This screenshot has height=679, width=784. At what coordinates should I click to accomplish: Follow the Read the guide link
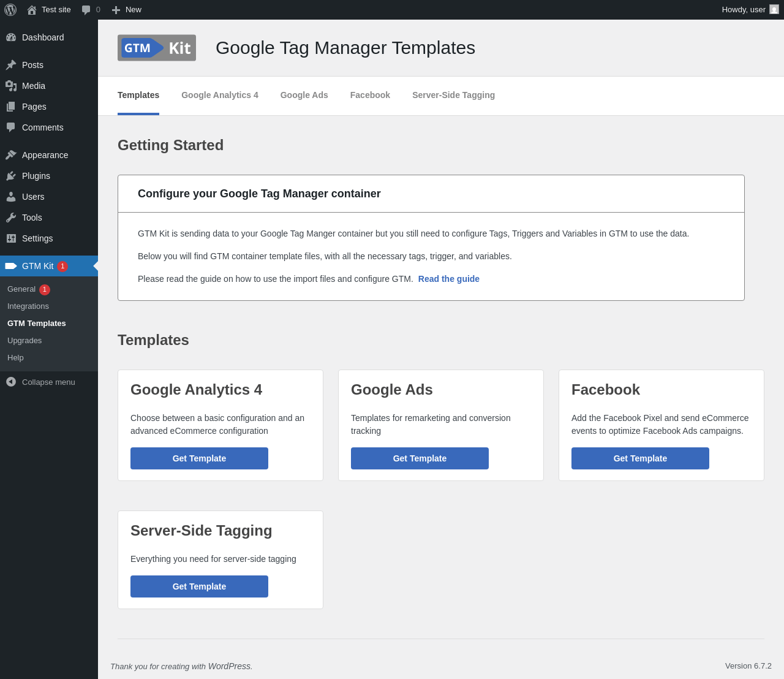coord(449,279)
